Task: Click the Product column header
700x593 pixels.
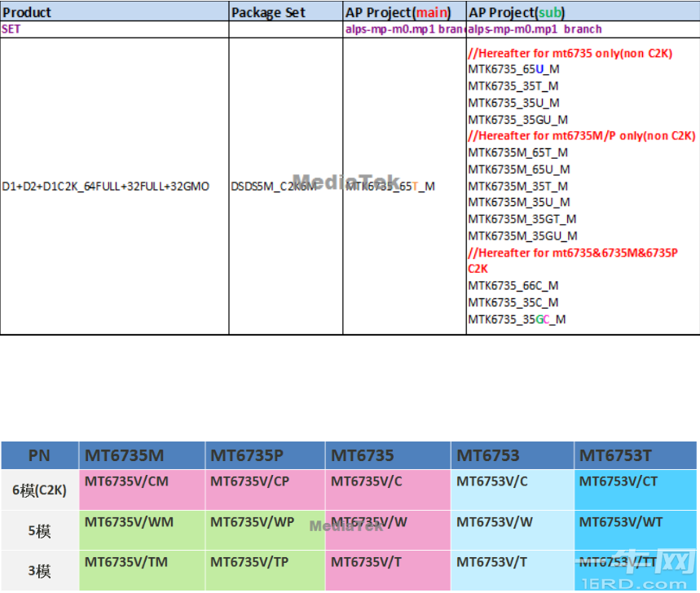Action: (x=29, y=12)
